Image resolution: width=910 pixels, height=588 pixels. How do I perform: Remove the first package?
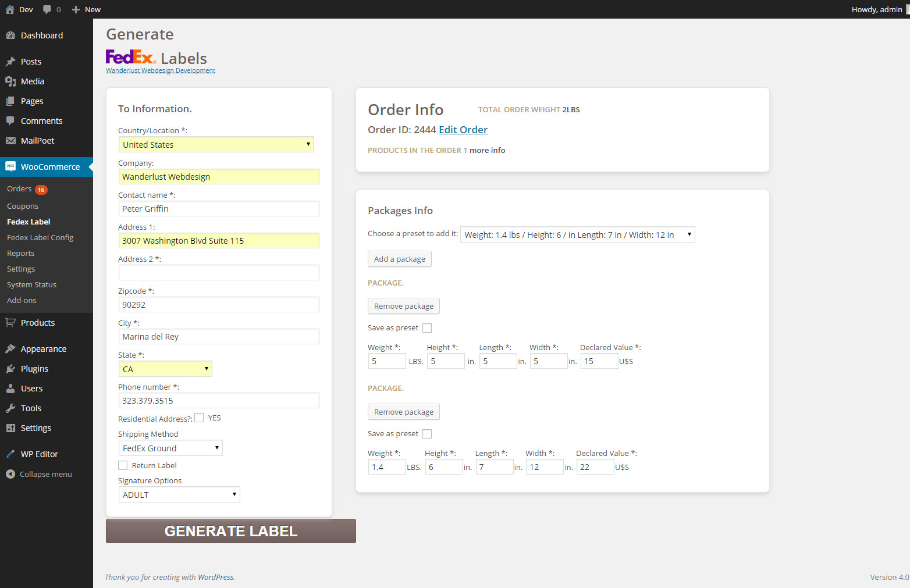[404, 306]
